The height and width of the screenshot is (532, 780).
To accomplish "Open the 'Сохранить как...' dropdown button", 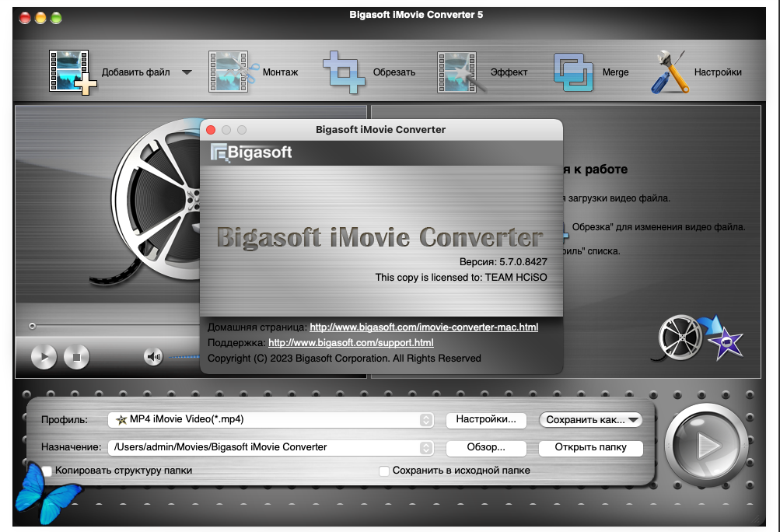I will click(x=590, y=420).
